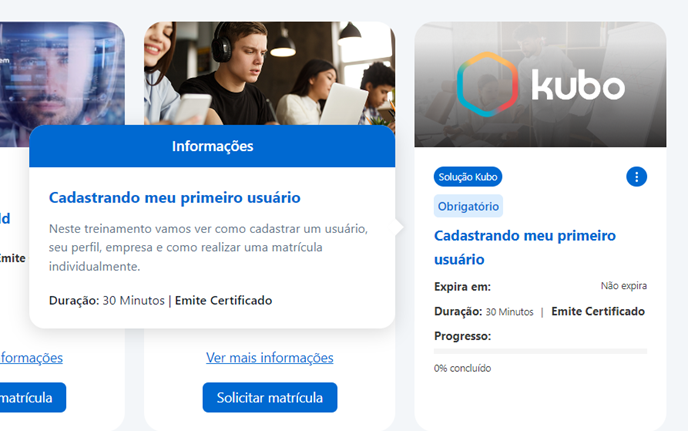This screenshot has width=688, height=431.
Task: Click partially visible matrícula button on left card
Action: pyautogui.click(x=32, y=398)
